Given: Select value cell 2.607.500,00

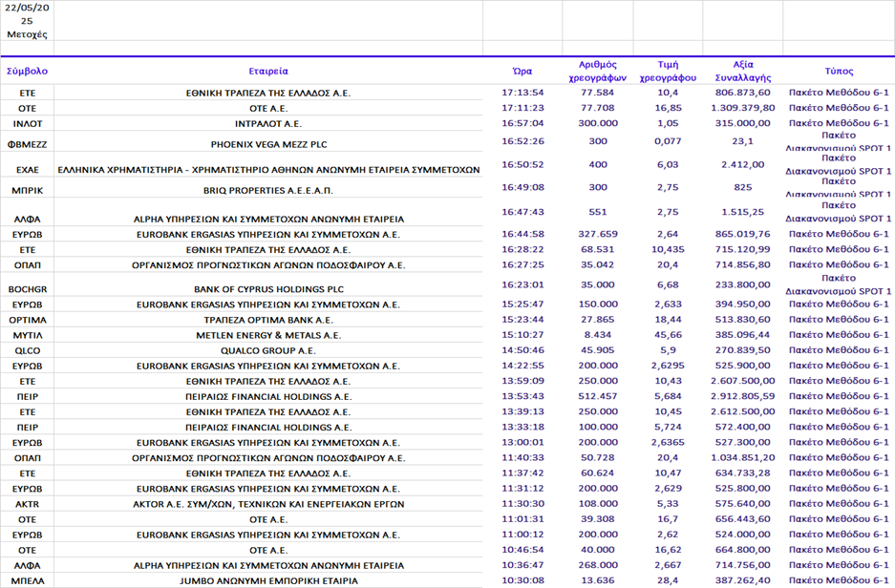Looking at the screenshot, I should 742,381.
